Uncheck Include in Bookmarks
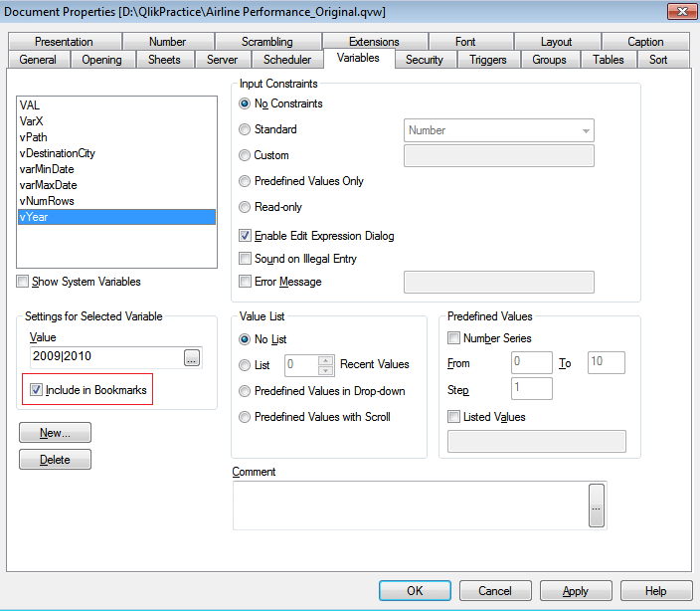 (x=37, y=390)
